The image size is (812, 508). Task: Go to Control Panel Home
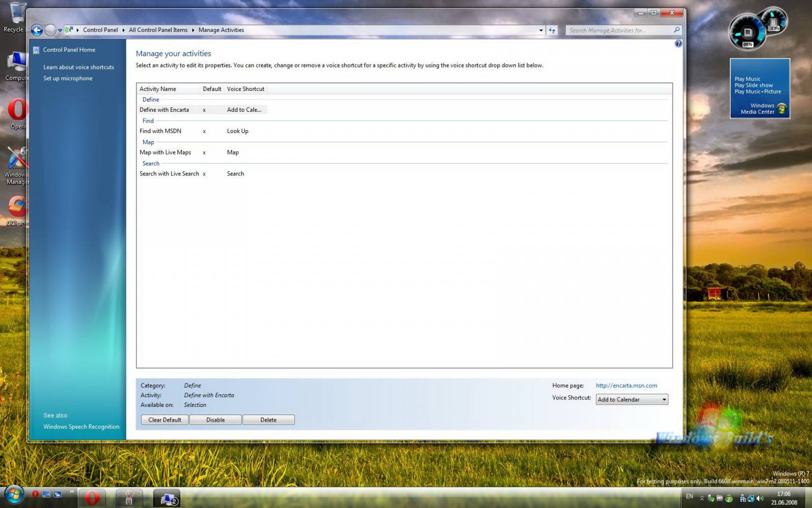click(x=69, y=50)
